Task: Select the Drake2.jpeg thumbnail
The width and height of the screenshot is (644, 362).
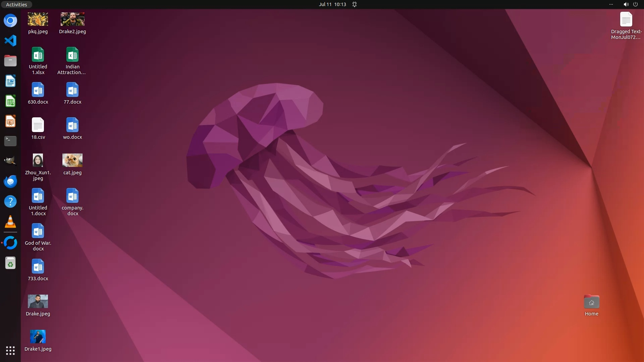Action: pyautogui.click(x=72, y=19)
